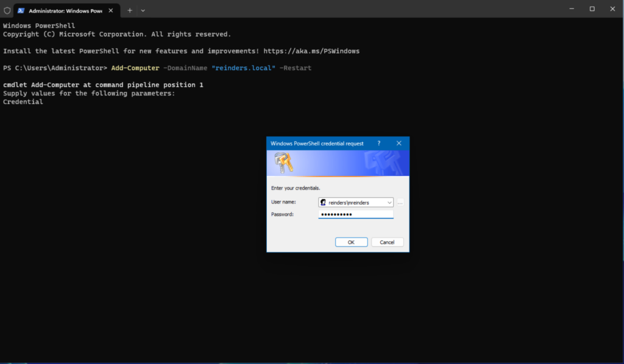624x364 pixels.
Task: Click the keys icon in dialog banner
Action: [284, 163]
